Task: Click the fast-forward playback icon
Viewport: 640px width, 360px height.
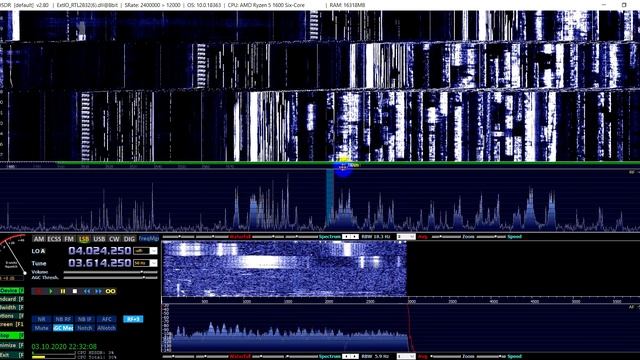Action: [x=98, y=291]
